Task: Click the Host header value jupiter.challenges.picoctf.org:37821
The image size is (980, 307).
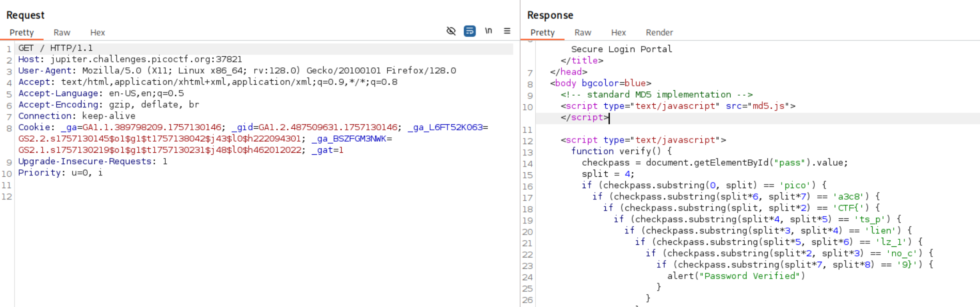Action: (x=146, y=59)
